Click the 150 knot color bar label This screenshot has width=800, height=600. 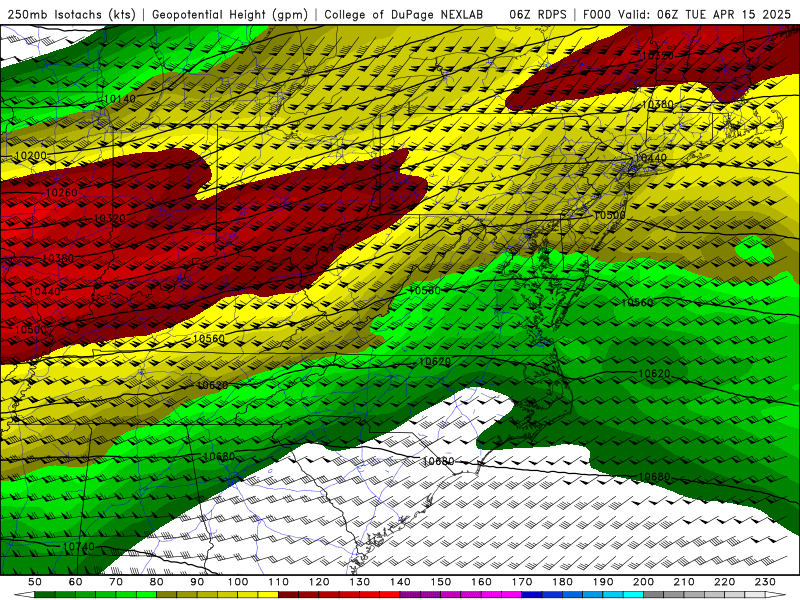pos(441,582)
